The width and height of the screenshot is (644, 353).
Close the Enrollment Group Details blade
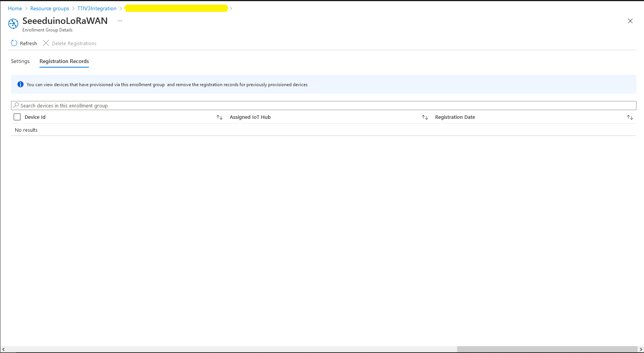point(630,21)
